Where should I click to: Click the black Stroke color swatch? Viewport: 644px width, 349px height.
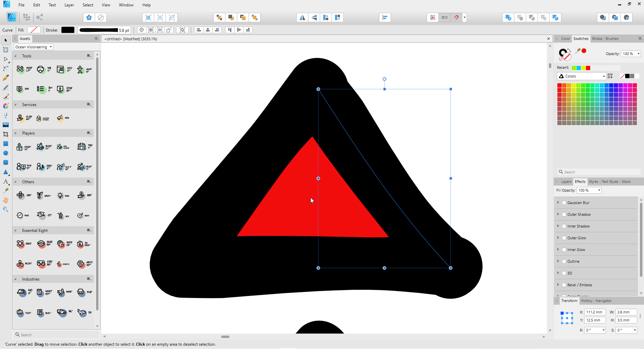(x=68, y=30)
